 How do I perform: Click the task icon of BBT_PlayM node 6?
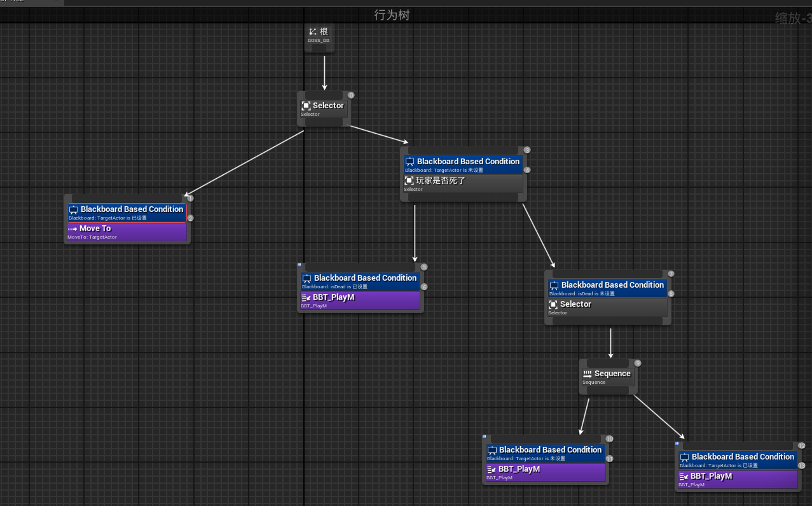coord(306,297)
